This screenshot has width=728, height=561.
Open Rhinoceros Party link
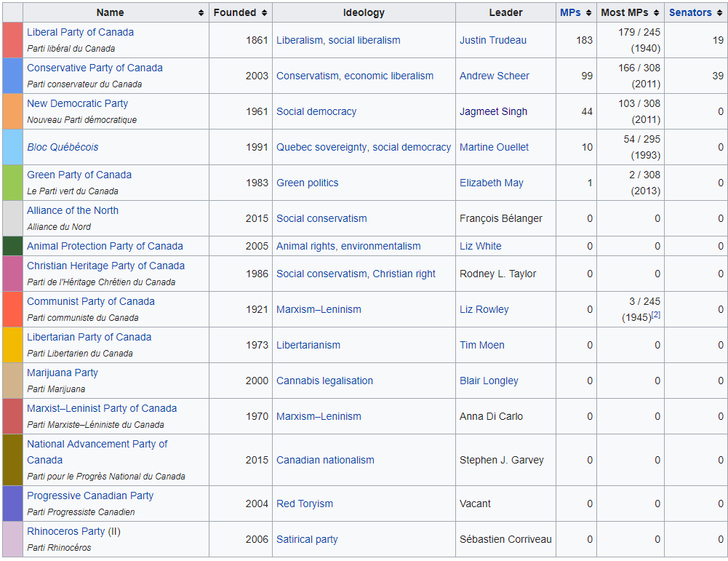66,532
